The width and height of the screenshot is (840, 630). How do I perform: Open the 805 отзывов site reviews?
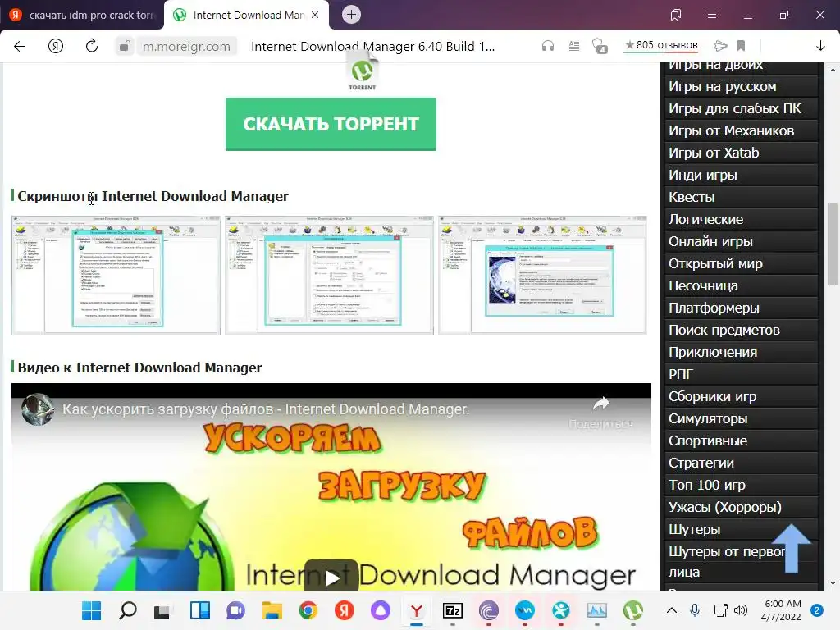tap(662, 45)
